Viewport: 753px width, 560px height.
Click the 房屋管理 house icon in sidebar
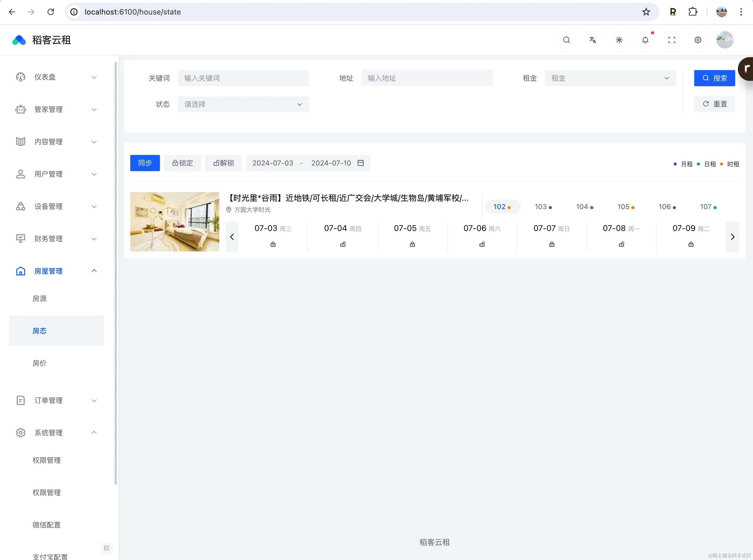pos(20,271)
